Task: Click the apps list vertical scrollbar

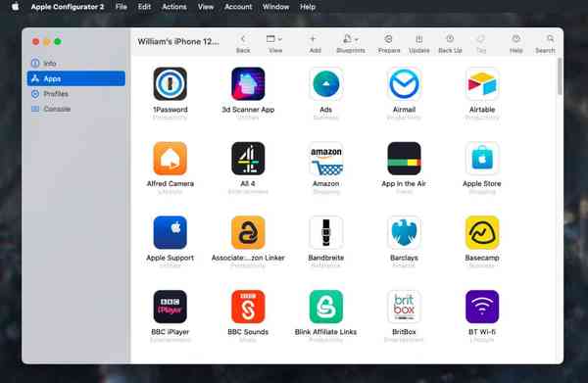Action: (560, 76)
